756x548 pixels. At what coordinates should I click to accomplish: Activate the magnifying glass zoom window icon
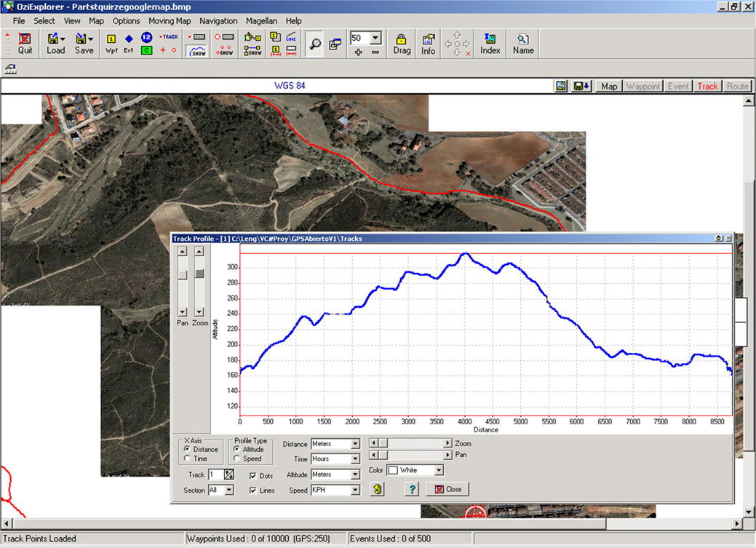click(x=314, y=44)
